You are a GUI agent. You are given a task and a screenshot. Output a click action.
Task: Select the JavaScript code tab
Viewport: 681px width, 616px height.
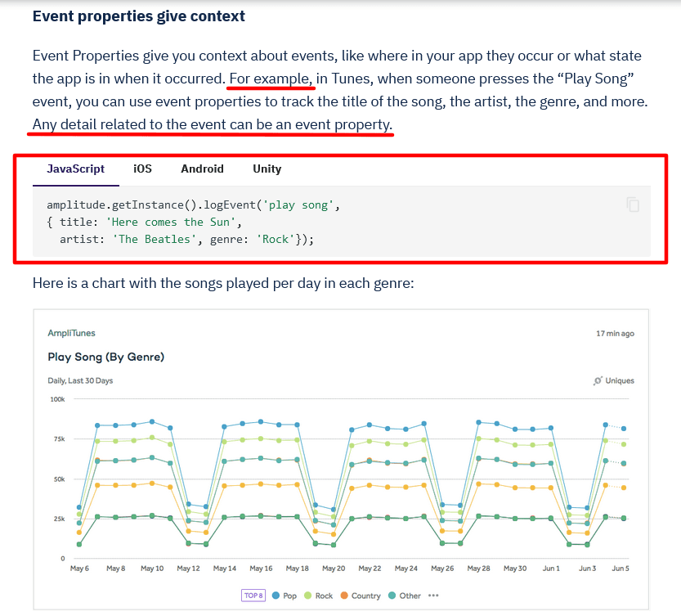(75, 169)
